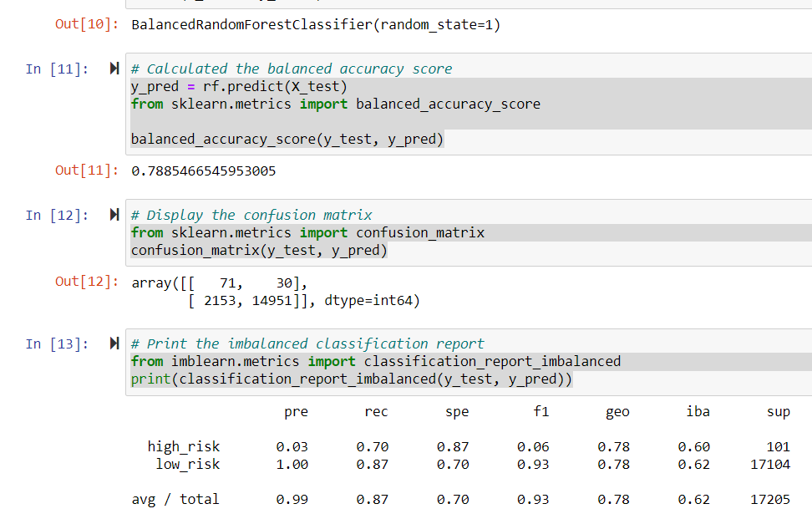Image resolution: width=812 pixels, height=519 pixels.
Task: Run cell In [11] with its run icon
Action: tap(114, 69)
